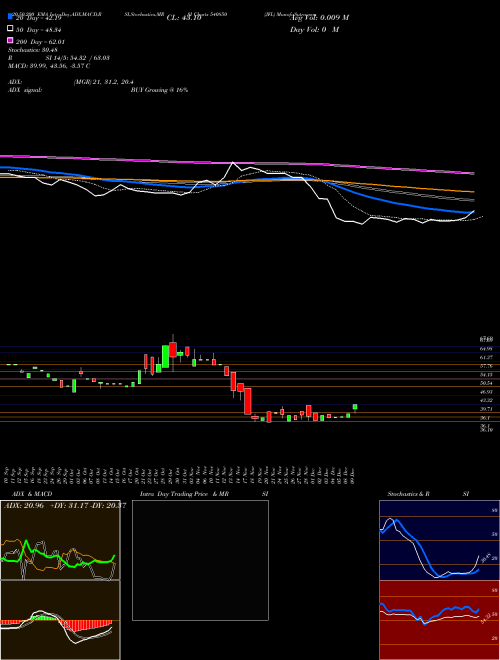This screenshot has height=660, width=500.
Task: Open the blue stochastics chart panel
Action: click(x=439, y=540)
